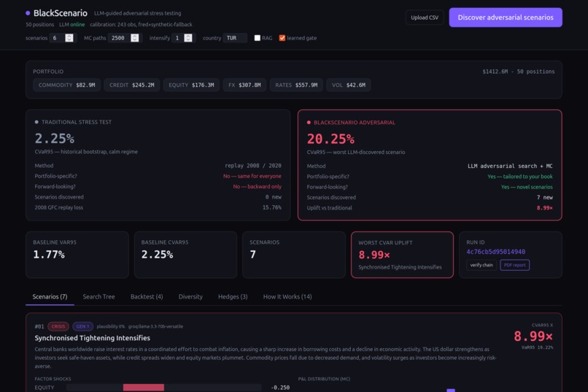Click the 'groq:llama-3.3-70b-versatile' model label
588x392 pixels.
(x=155, y=326)
